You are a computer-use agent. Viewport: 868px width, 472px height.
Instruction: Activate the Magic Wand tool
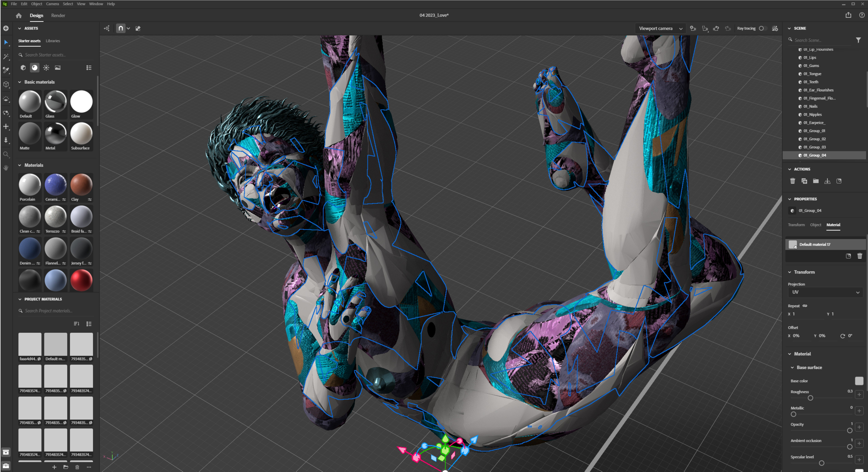pos(6,56)
